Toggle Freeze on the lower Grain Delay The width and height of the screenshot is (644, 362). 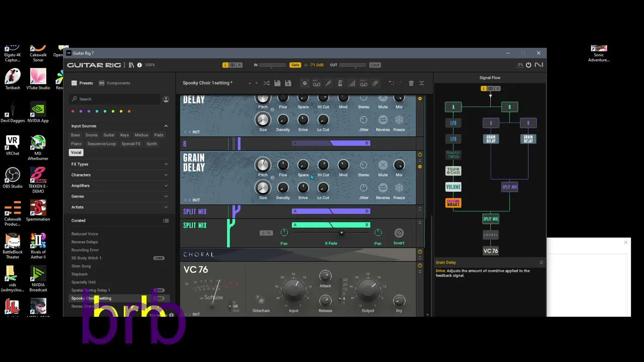(399, 188)
